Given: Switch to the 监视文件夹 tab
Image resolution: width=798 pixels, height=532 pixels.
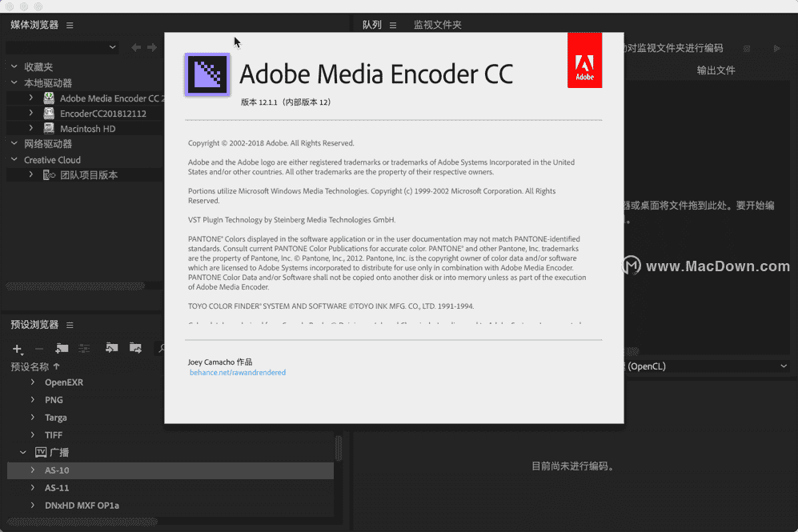Looking at the screenshot, I should coord(437,26).
